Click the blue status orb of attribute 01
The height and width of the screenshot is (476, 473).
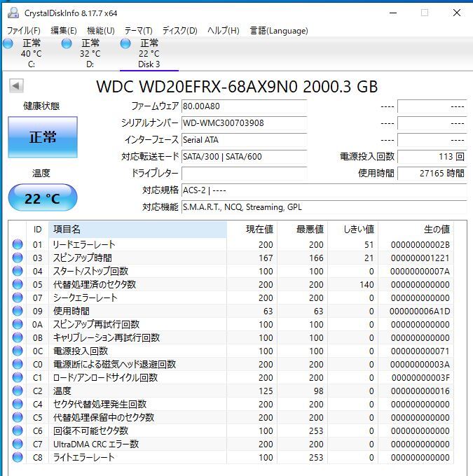point(18,244)
